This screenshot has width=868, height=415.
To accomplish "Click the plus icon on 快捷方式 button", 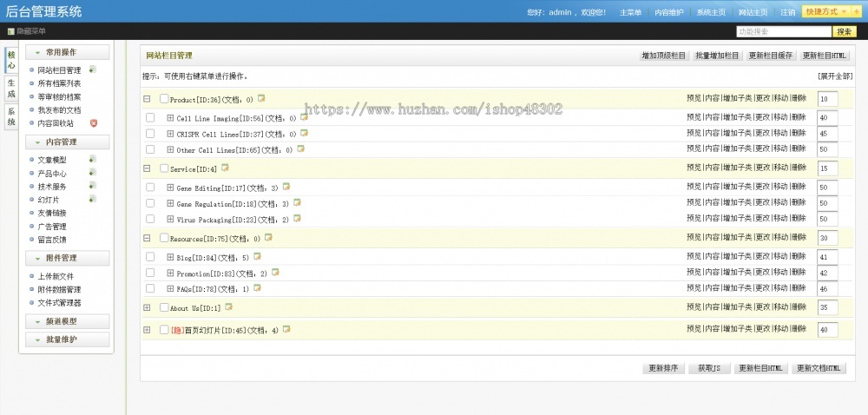I will (x=857, y=11).
